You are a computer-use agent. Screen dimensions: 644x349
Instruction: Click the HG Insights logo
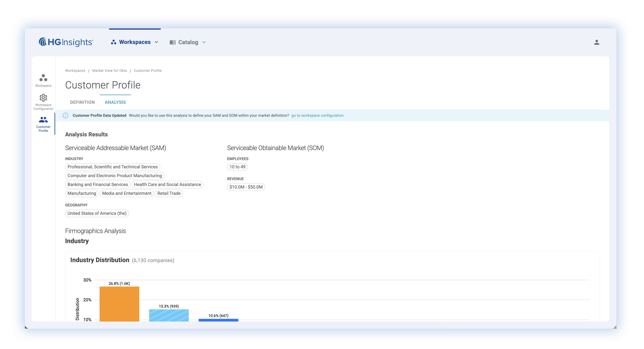[66, 42]
